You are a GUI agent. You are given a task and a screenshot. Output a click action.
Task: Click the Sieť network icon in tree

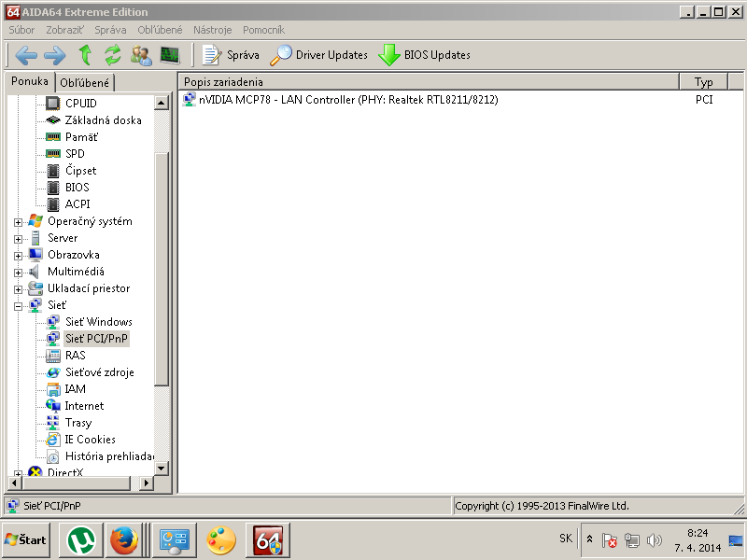point(35,305)
